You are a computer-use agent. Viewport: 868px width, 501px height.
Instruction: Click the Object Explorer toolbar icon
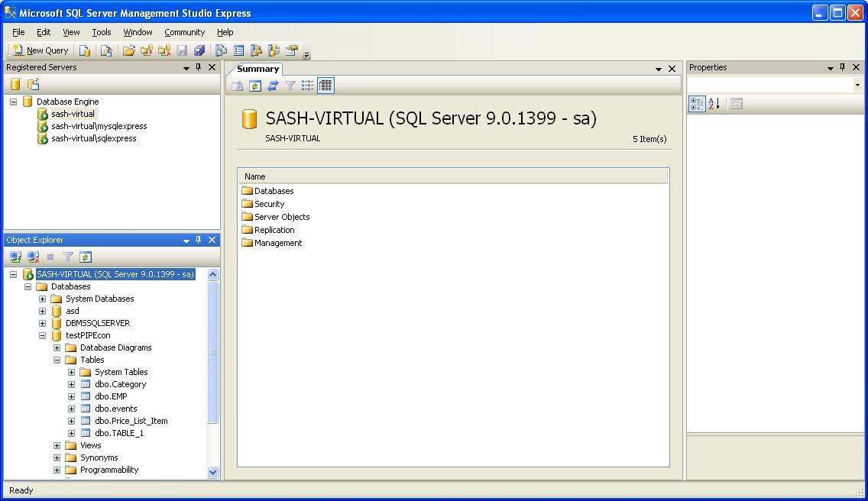pos(256,51)
